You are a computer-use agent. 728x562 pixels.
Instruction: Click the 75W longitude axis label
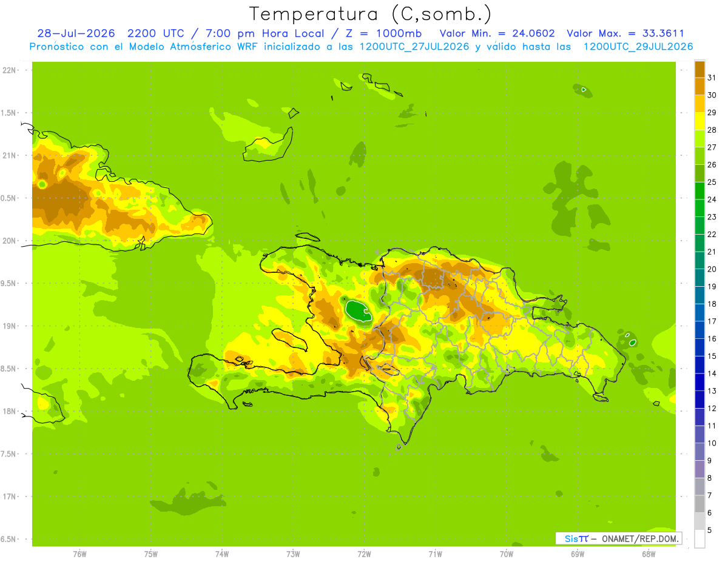coord(151,554)
